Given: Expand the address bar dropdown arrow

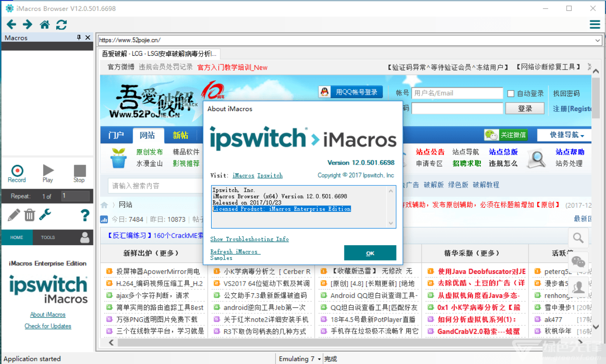Looking at the screenshot, I should tap(598, 40).
